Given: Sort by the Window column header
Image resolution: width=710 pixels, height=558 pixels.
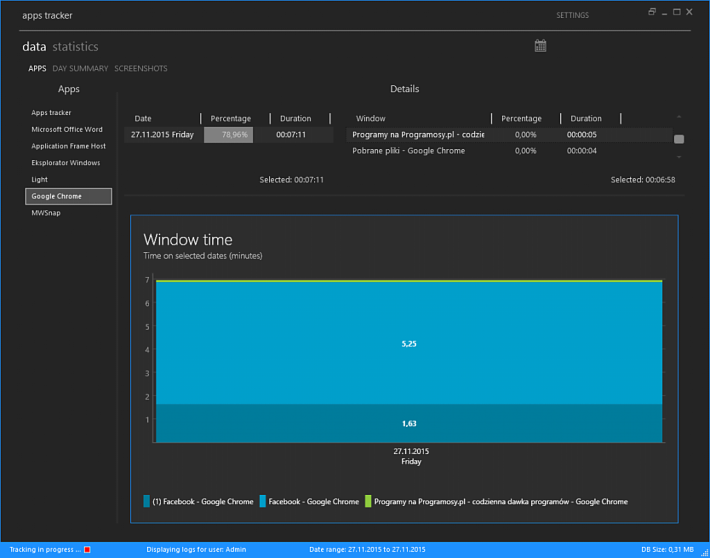Looking at the screenshot, I should [x=370, y=119].
